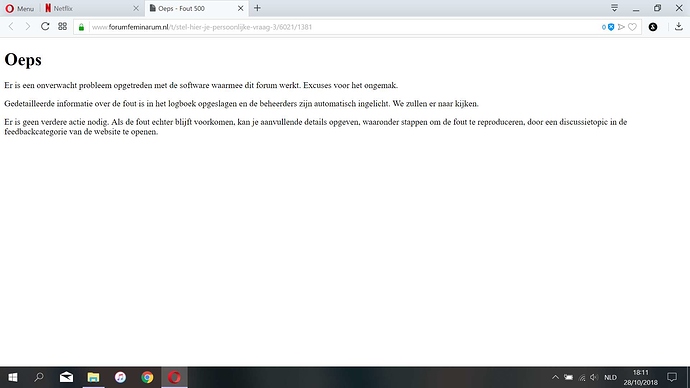Reload the current page

point(45,26)
